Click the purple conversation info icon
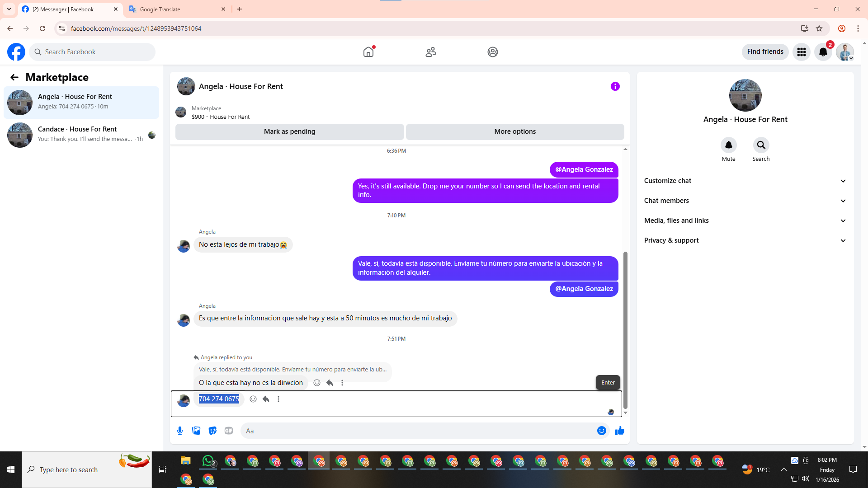Screen dimensions: 868x488 [615, 86]
